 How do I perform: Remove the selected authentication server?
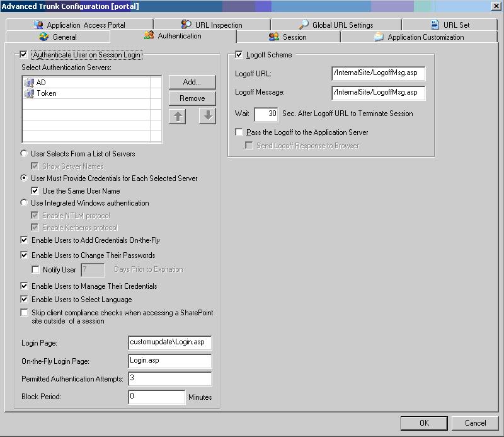click(192, 98)
